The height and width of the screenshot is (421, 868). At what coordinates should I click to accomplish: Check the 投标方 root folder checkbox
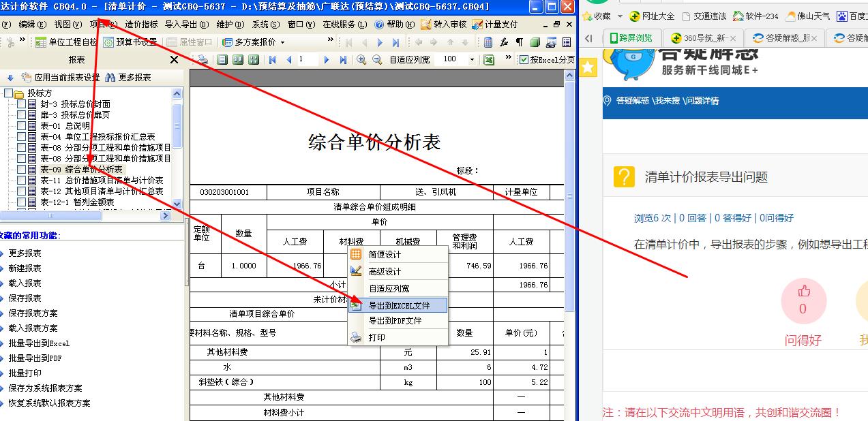tap(8, 93)
